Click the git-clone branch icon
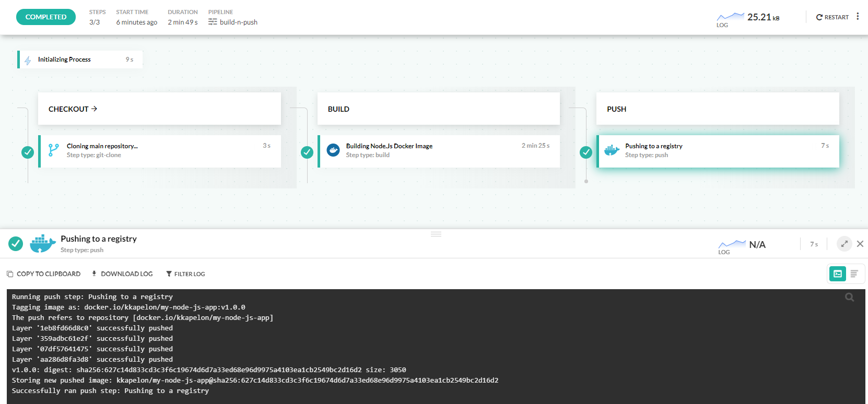The height and width of the screenshot is (404, 868). 53,150
